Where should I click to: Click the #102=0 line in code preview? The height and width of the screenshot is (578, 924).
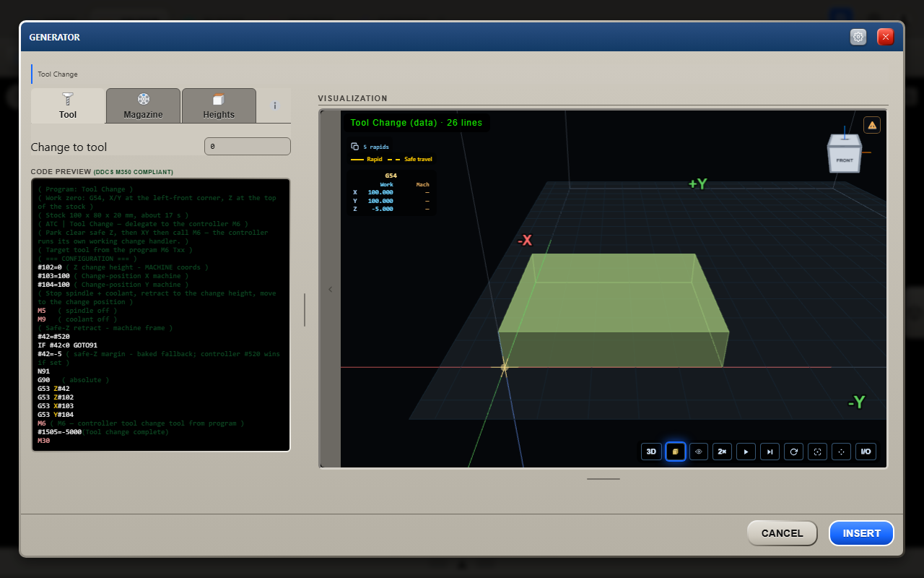[123, 267]
